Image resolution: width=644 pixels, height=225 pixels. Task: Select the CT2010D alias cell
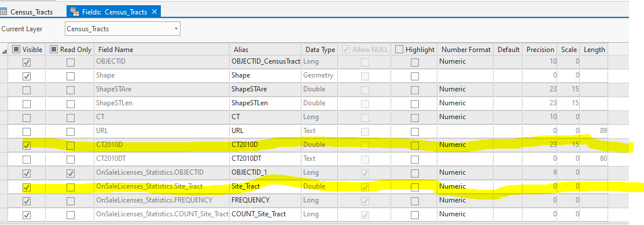click(266, 145)
